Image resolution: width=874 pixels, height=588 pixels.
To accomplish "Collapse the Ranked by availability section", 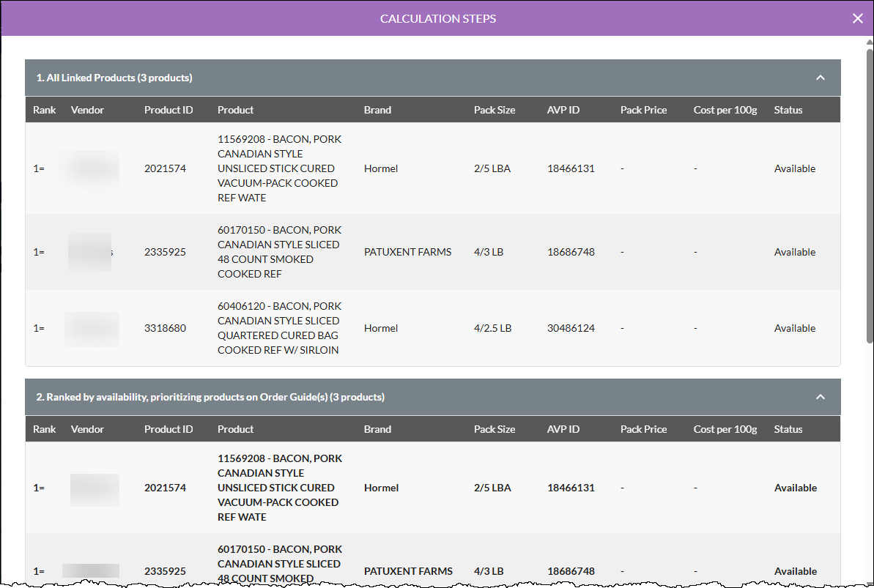I will (820, 397).
